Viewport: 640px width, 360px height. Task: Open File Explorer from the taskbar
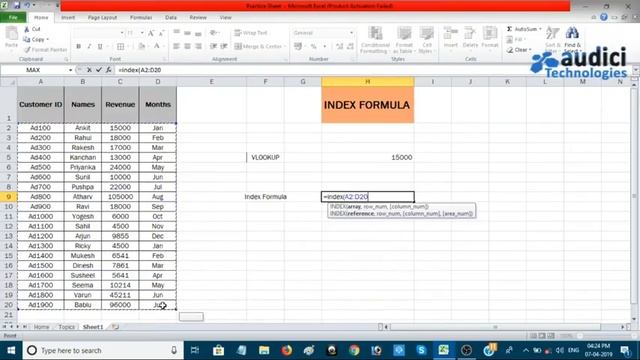[x=264, y=351]
